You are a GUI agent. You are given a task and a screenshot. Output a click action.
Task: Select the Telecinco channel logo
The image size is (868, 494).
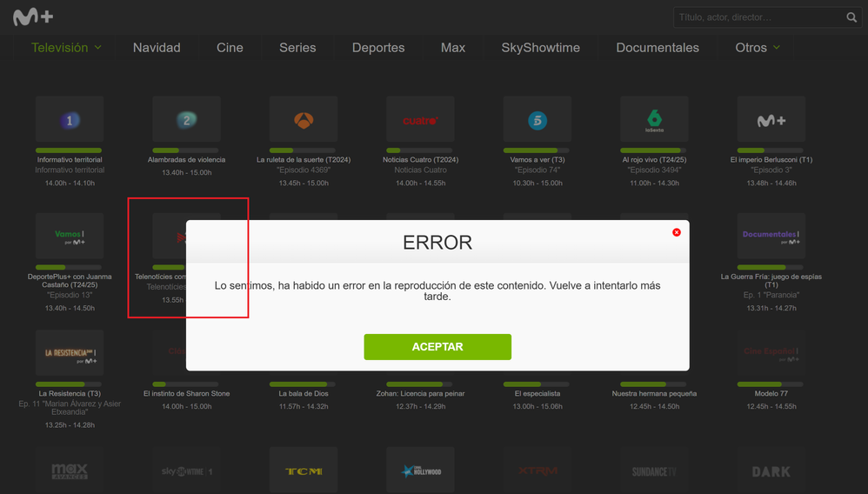point(537,119)
